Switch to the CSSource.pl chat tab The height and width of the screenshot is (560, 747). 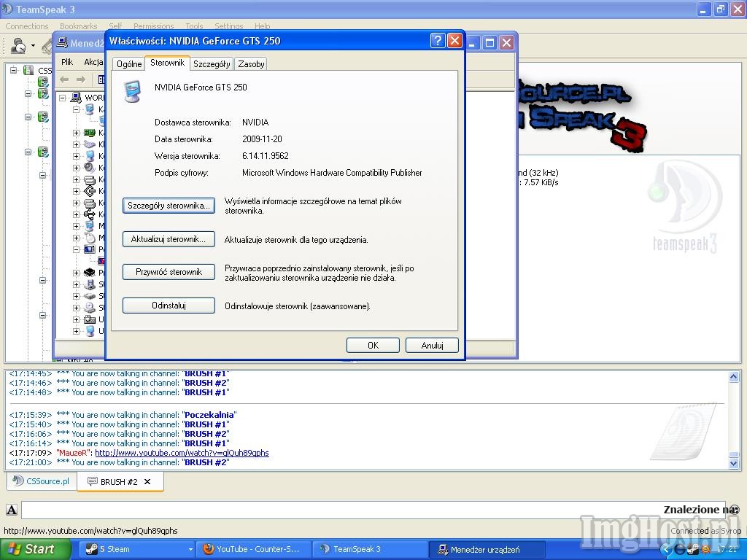point(42,481)
